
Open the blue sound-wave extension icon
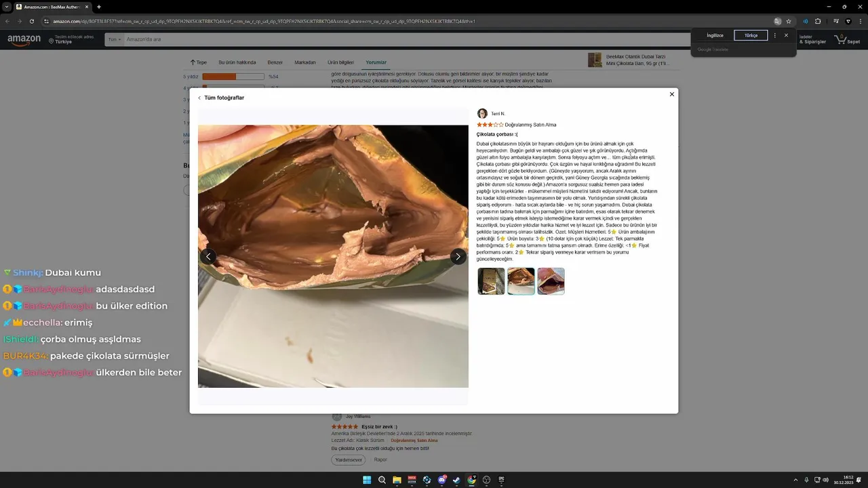pos(805,21)
